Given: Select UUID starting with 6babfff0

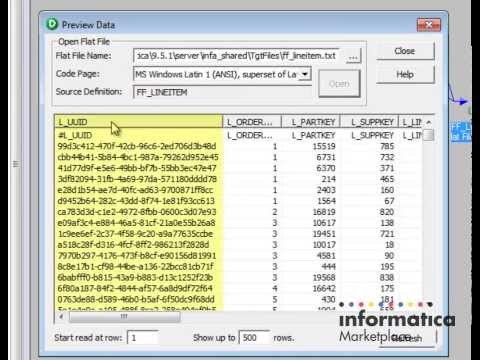Looking at the screenshot, I should [135, 278].
